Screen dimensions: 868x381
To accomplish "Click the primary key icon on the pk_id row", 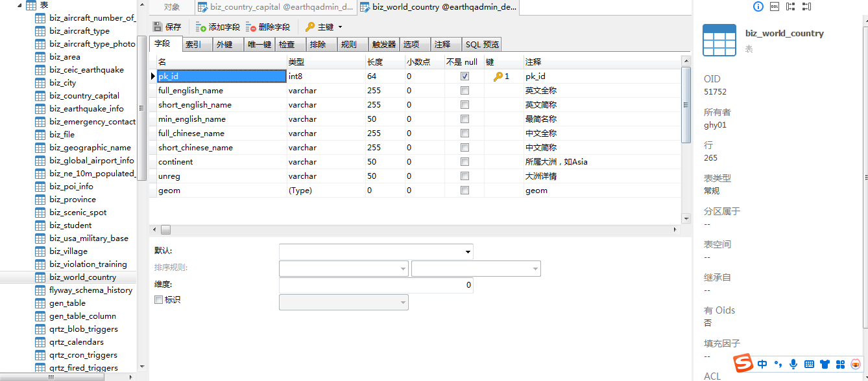I will point(498,76).
